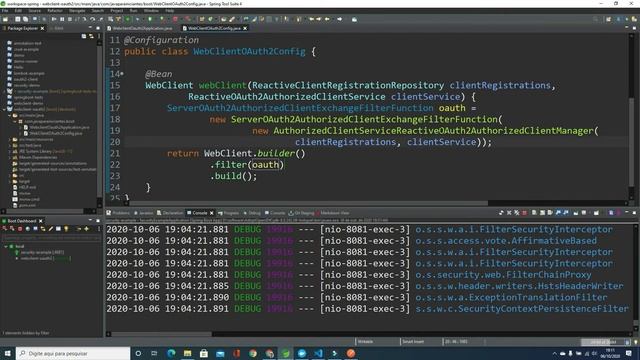This screenshot has width=640, height=360.
Task: Expand the JRE System Library node
Action: click(x=10, y=151)
